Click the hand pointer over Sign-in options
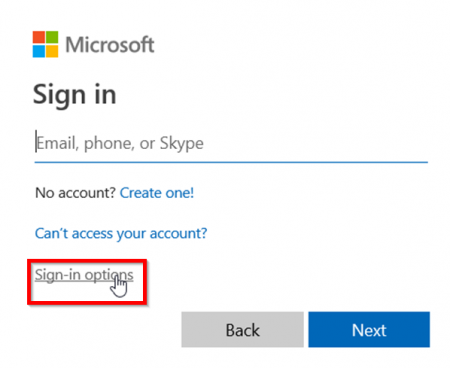Screen dimensions: 450x368 click(119, 285)
